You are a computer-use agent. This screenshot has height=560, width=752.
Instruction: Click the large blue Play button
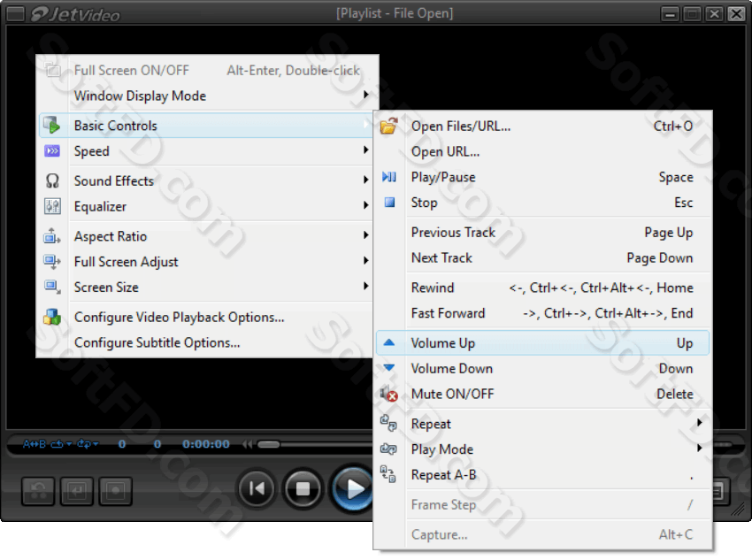coord(353,488)
